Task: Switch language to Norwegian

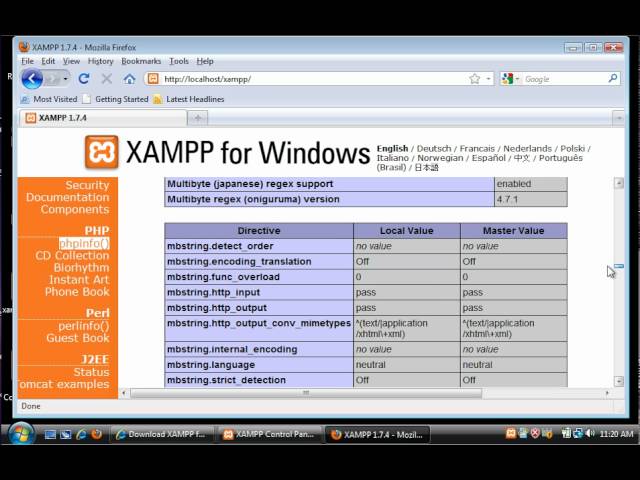Action: click(x=440, y=158)
